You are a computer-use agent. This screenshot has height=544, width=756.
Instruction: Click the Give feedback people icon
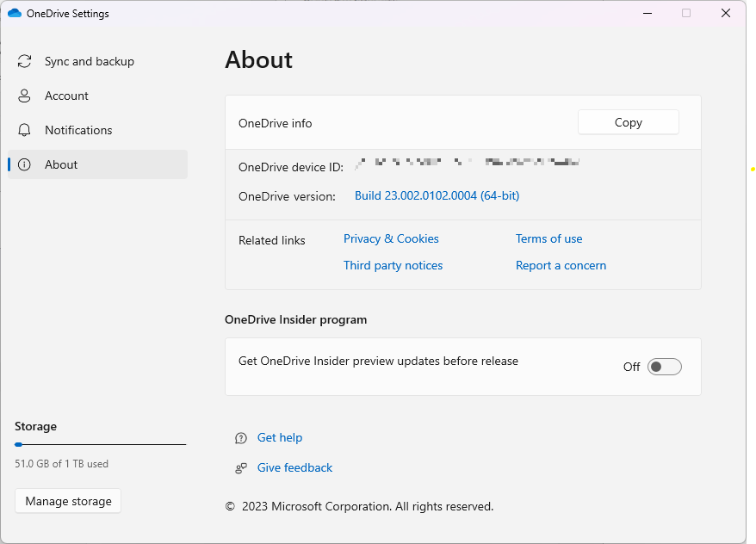(241, 468)
